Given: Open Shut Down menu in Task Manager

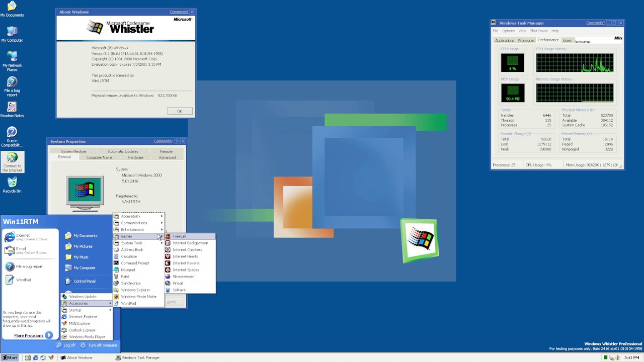Looking at the screenshot, I should point(538,31).
